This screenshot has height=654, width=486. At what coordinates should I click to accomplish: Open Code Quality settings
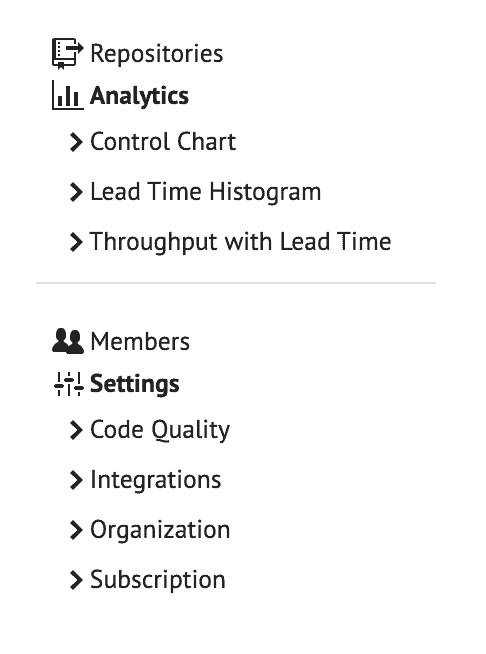click(160, 430)
